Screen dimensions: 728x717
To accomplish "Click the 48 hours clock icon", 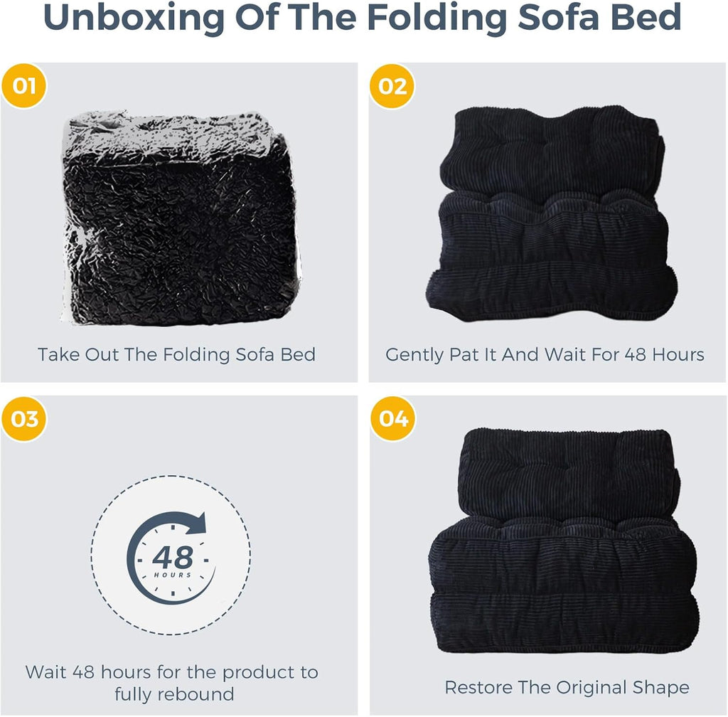I will 172,557.
